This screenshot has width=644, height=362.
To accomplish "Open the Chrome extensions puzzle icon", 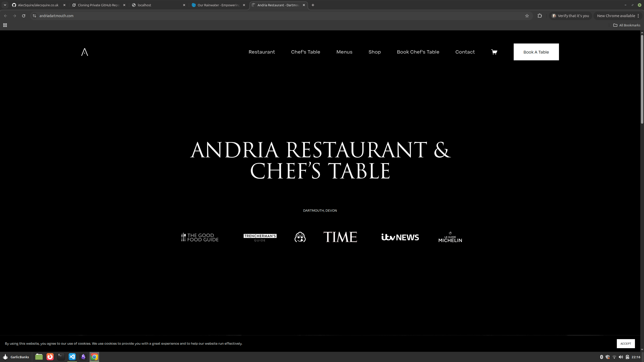I will pyautogui.click(x=540, y=16).
